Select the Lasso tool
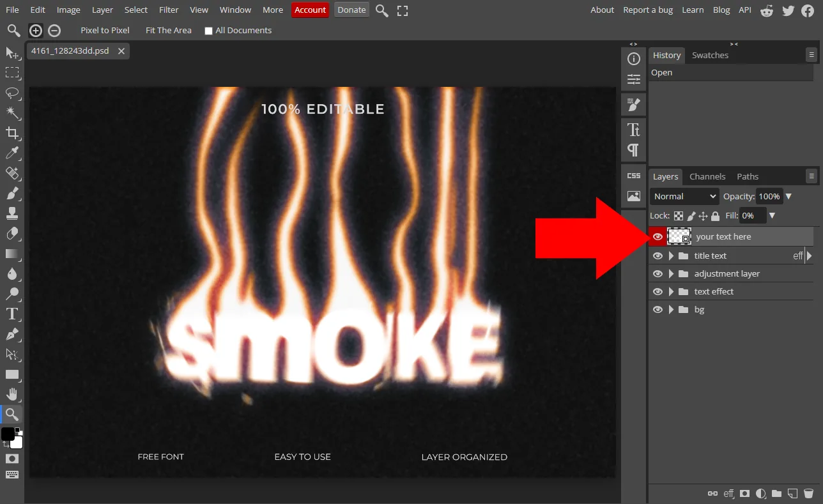The image size is (823, 504). [x=12, y=93]
